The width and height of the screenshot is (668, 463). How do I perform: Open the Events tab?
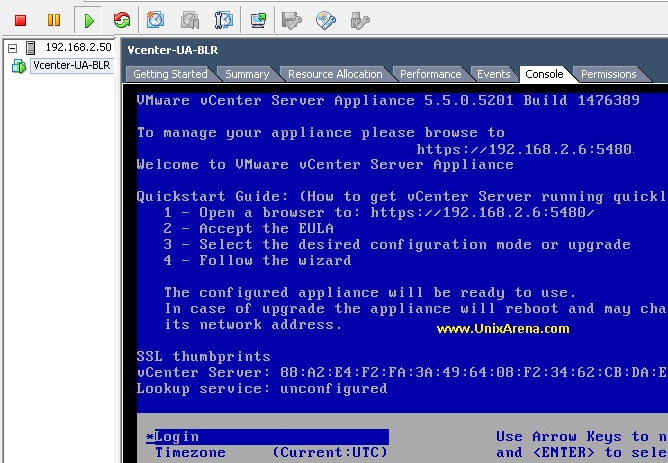pyautogui.click(x=493, y=74)
